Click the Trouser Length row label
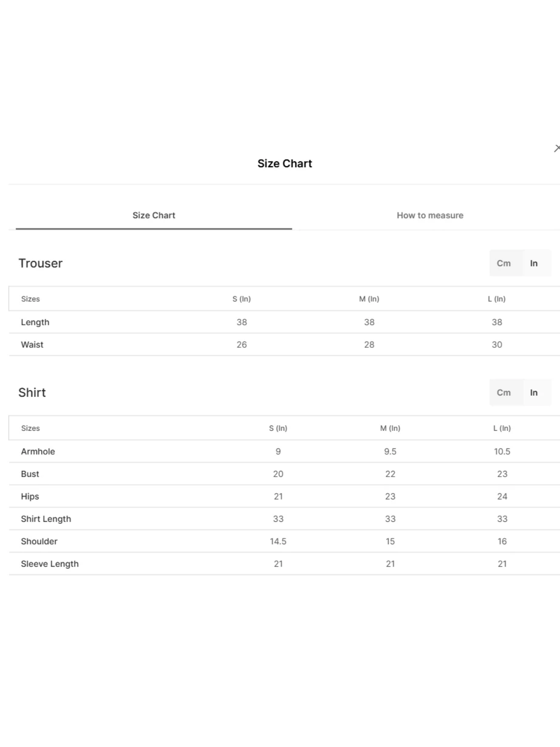Viewport: 560px width, 747px height. point(35,322)
